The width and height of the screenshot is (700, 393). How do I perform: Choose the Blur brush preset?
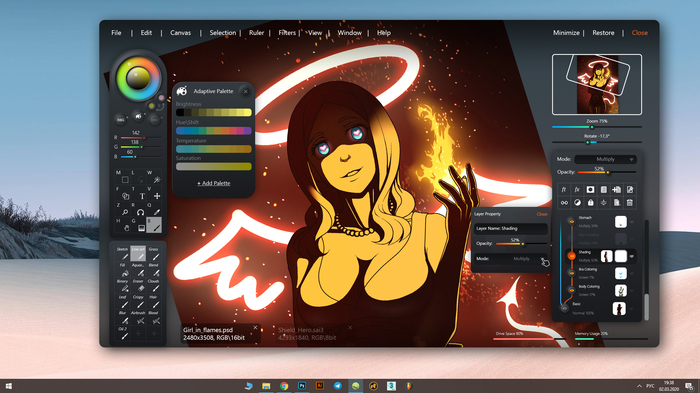point(123,318)
